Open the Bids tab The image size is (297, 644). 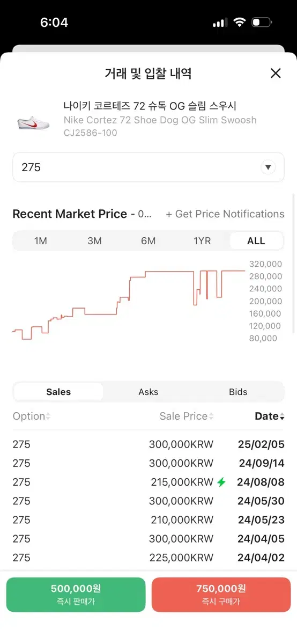(238, 392)
